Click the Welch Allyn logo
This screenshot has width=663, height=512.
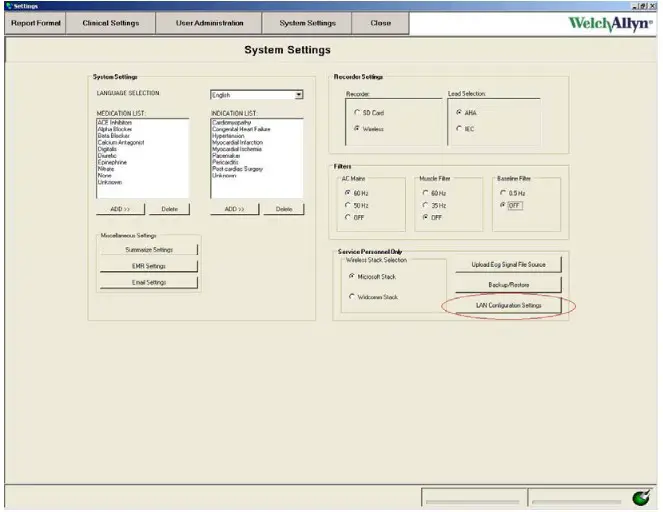(610, 24)
